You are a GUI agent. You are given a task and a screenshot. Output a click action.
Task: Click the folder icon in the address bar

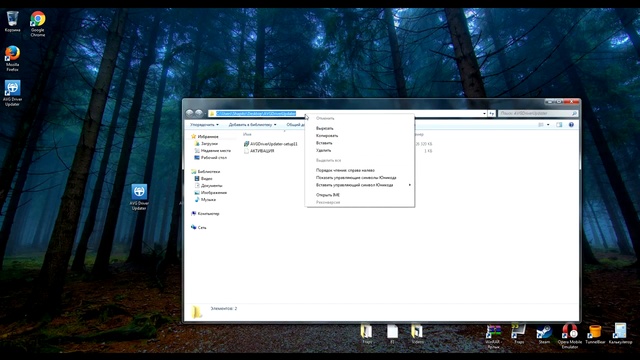pyautogui.click(x=212, y=113)
